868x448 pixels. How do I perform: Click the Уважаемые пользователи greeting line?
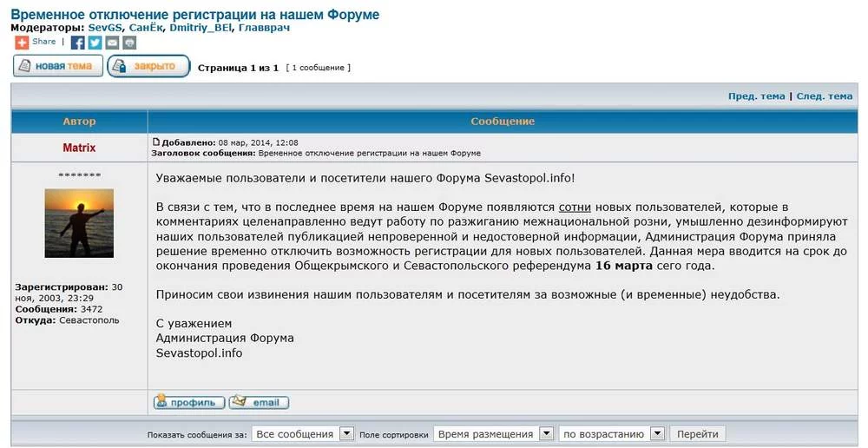pos(365,178)
